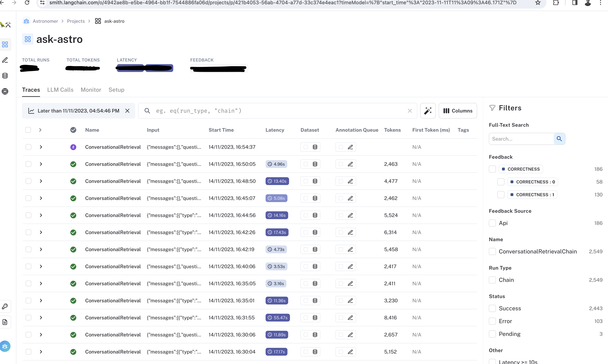Viewport: 608px width, 364px height.
Task: Open the browser side panel icon
Action: (x=575, y=3)
